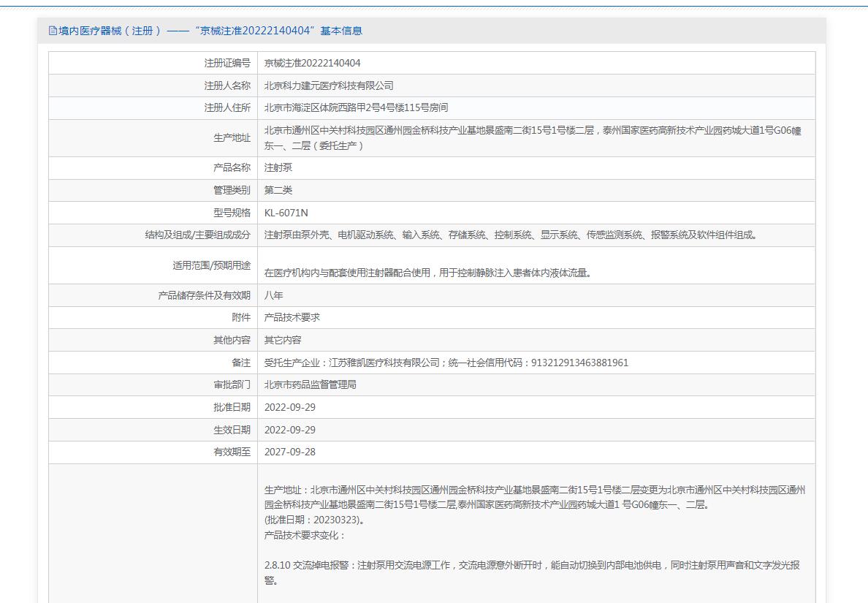Image resolution: width=868 pixels, height=603 pixels.
Task: Click the document icon beside the 境内医疗器械 header
Action: pyautogui.click(x=53, y=31)
